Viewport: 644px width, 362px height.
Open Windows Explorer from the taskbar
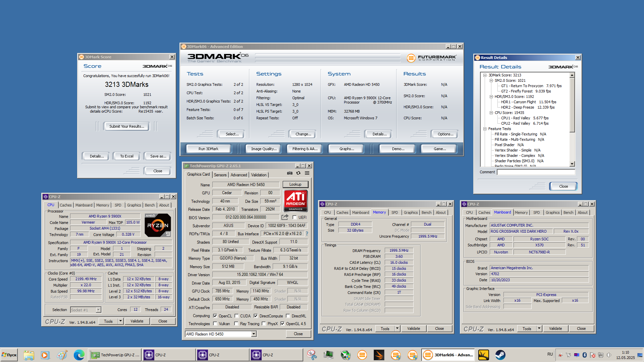(29, 355)
